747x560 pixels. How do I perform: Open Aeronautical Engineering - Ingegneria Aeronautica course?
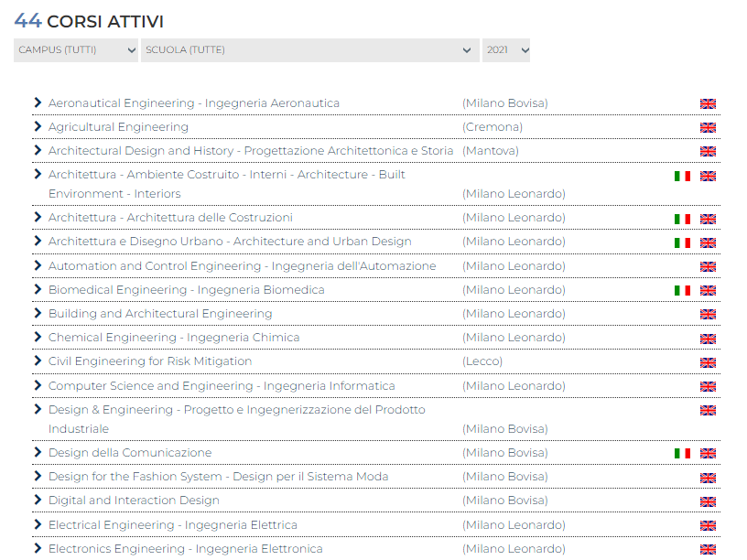coord(194,103)
